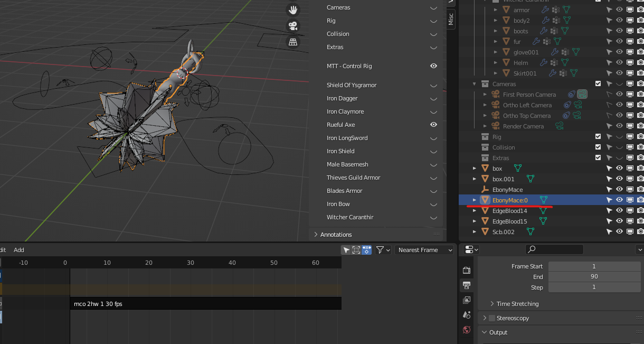
Task: Open the timeline filter funnel dropdown
Action: [383, 250]
